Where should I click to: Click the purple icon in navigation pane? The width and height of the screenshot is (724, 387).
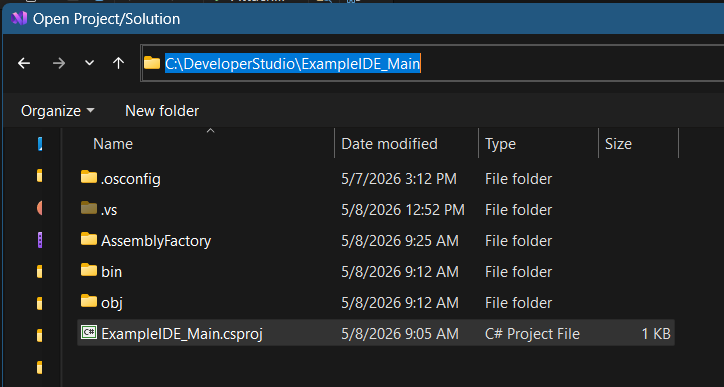coord(40,240)
